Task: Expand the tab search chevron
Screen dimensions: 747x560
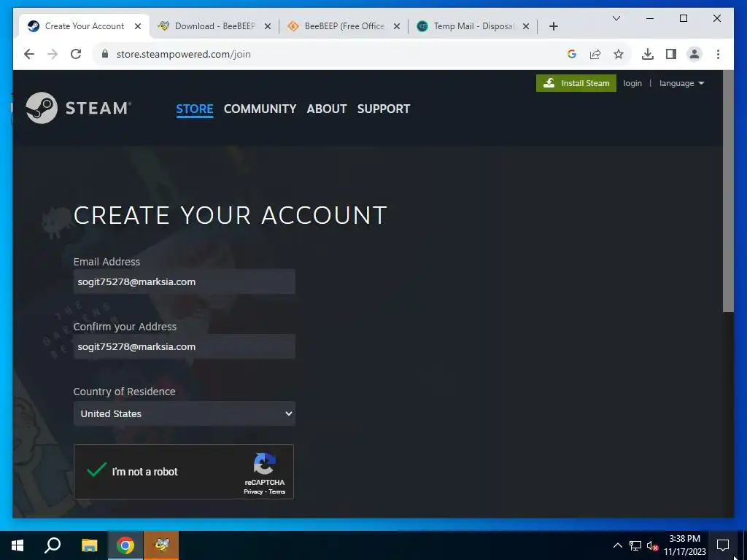Action: tap(616, 18)
